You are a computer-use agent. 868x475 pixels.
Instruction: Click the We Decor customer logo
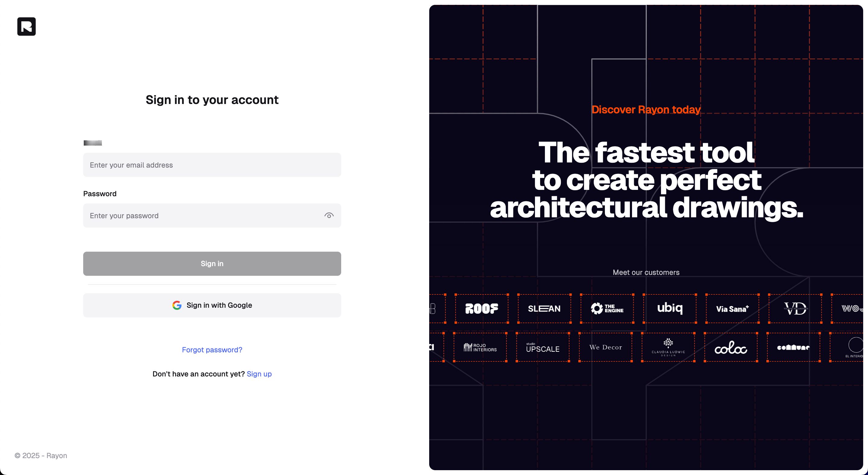[606, 348]
